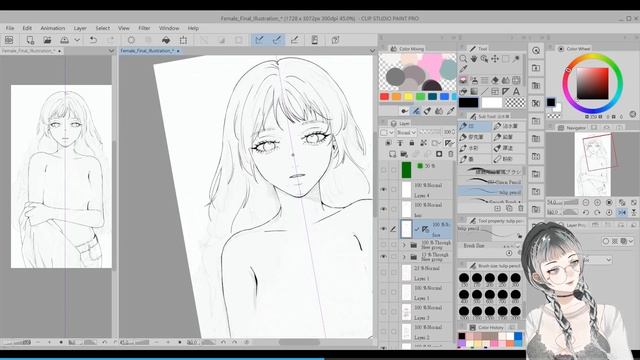Open the Layer menu
640x360 pixels.
tap(80, 28)
